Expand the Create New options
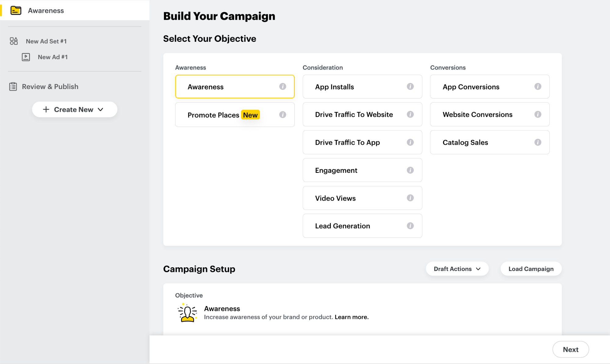The image size is (610, 364). click(x=74, y=109)
